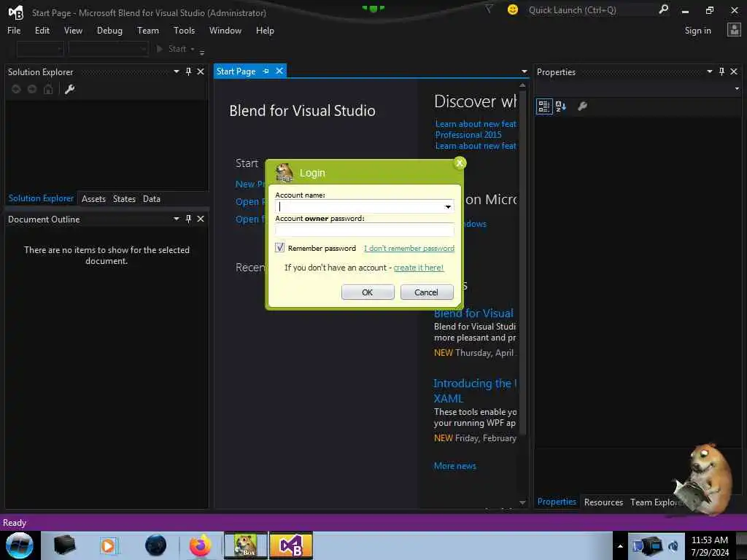Switch to the Data tab
Image resolution: width=747 pixels, height=560 pixels.
152,199
